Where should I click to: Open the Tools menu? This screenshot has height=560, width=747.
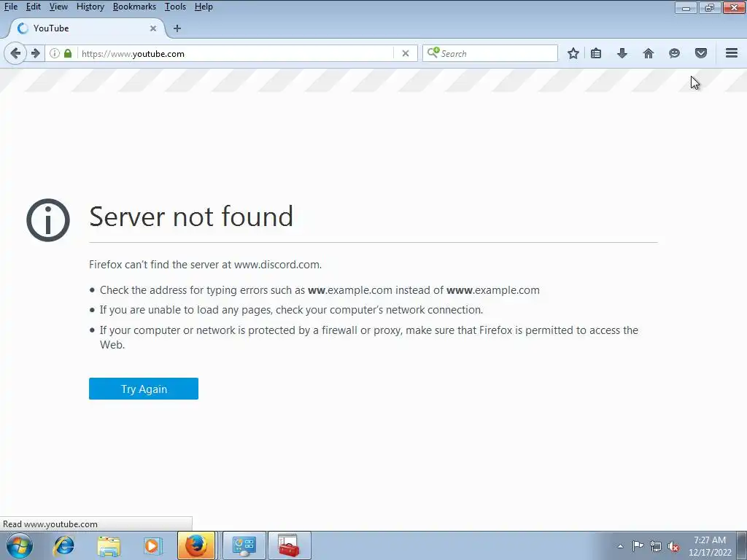[175, 7]
